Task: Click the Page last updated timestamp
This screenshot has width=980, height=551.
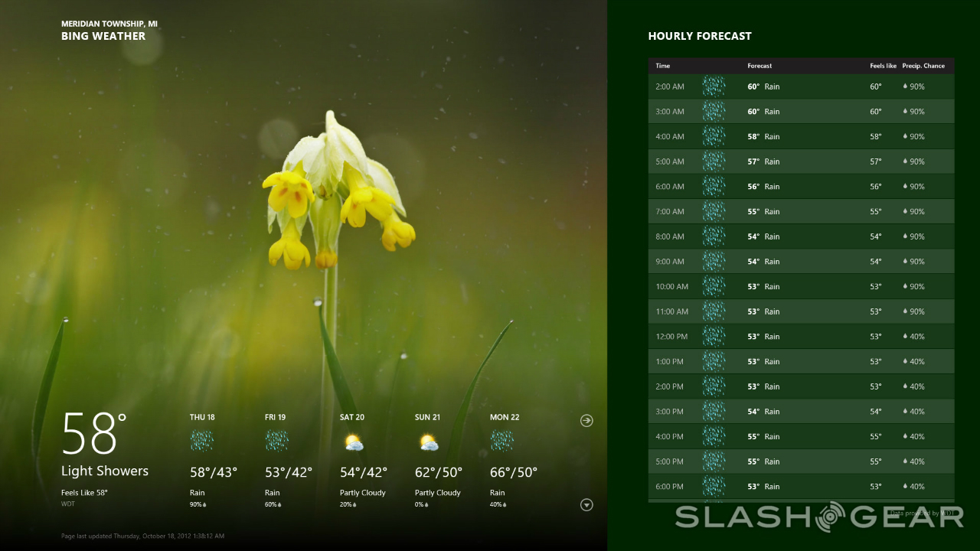Action: click(x=143, y=536)
